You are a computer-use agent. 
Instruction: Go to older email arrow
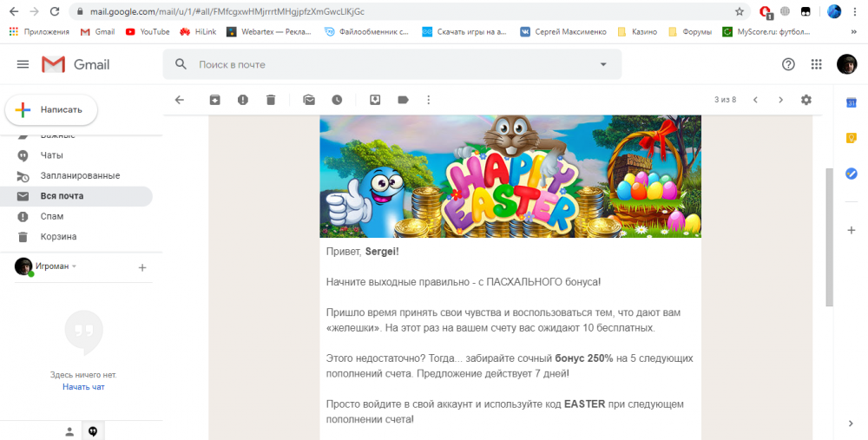780,100
